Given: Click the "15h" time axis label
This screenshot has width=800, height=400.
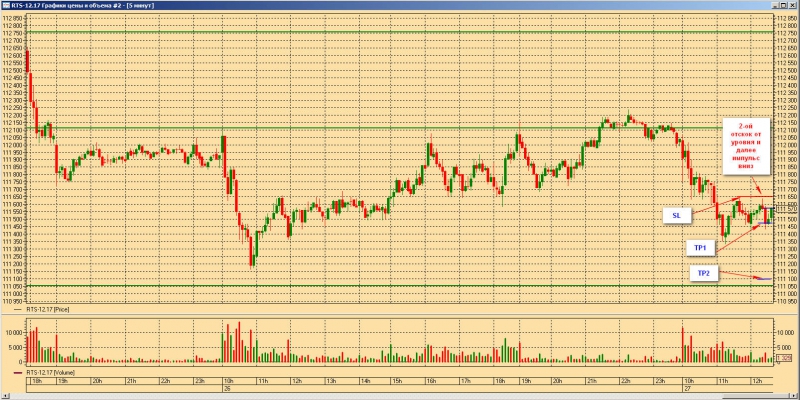Looking at the screenshot, I should (399, 381).
